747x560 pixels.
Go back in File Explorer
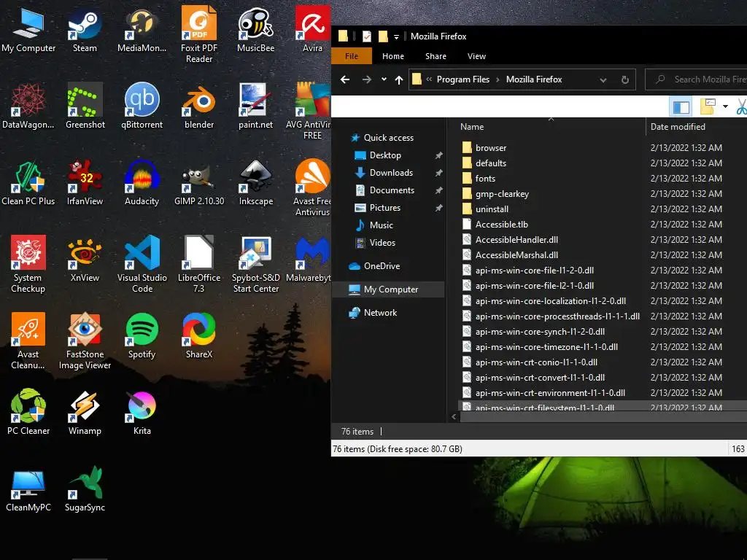pyautogui.click(x=345, y=79)
